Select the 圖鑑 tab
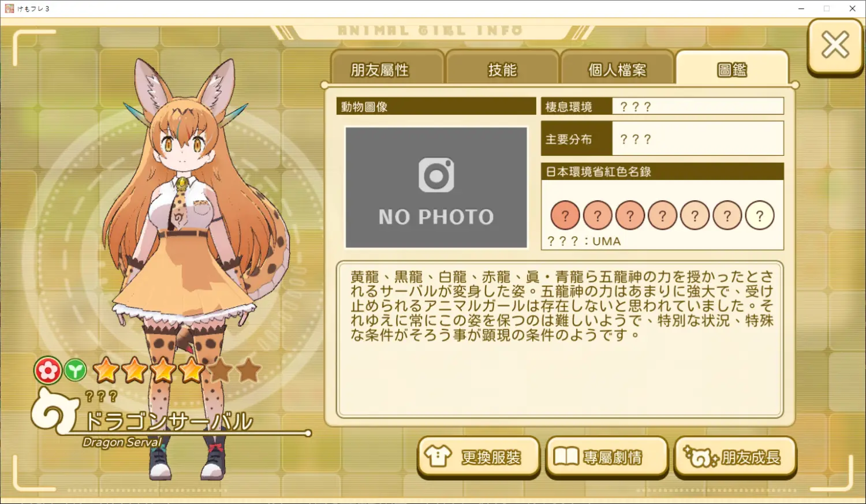 tap(732, 70)
